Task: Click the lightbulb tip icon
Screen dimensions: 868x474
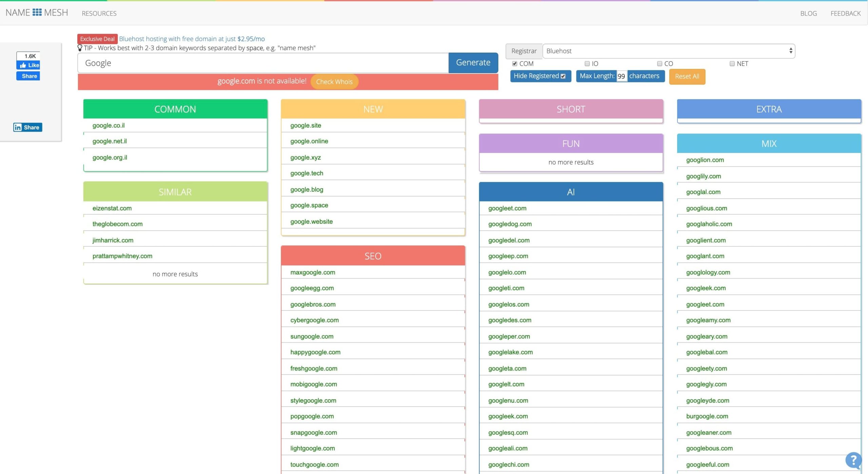Action: point(80,48)
